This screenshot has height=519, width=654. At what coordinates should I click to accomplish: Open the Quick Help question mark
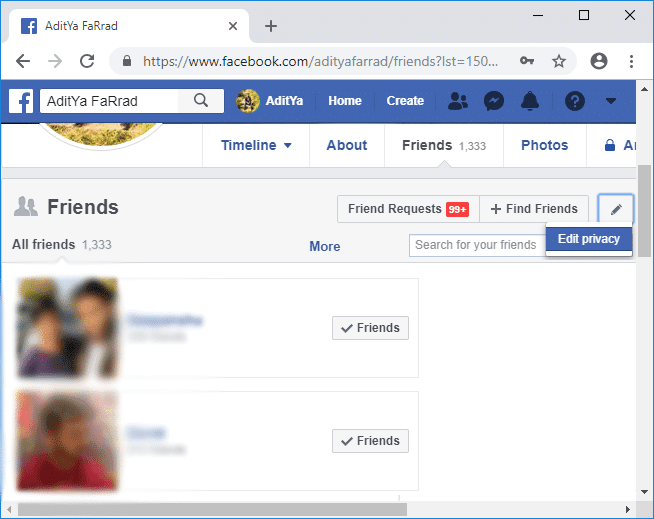click(x=575, y=101)
